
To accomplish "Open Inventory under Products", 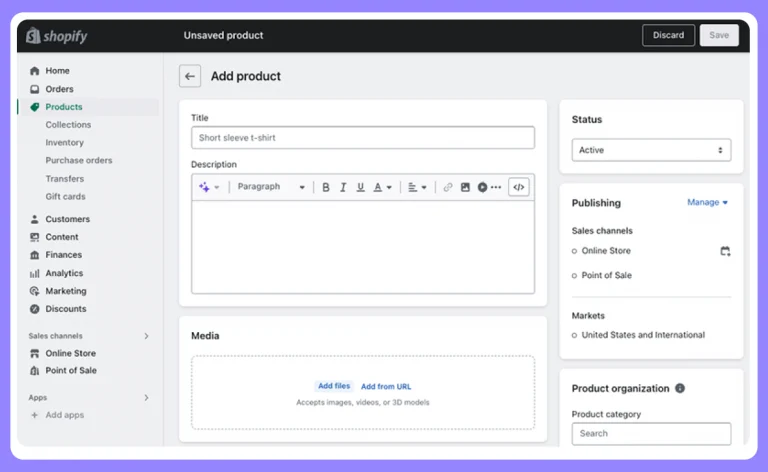I will click(x=65, y=142).
